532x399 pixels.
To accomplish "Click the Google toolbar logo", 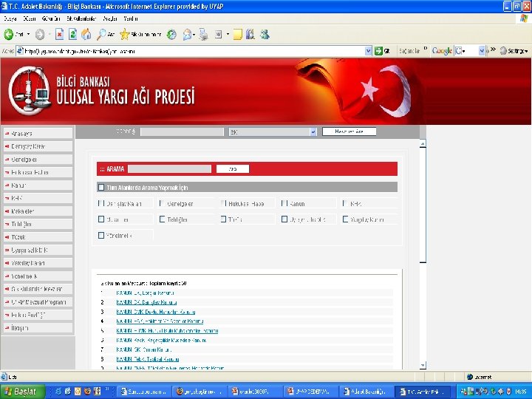I will tap(442, 51).
